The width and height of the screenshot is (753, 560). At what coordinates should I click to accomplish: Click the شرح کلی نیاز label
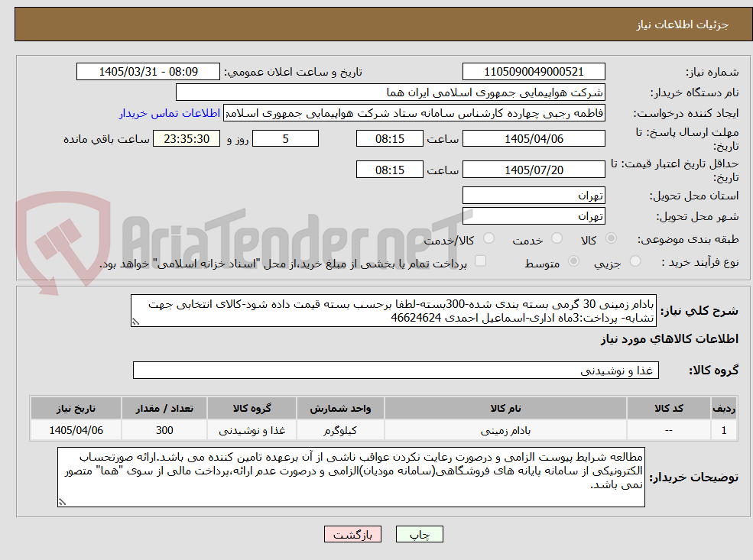coord(699,311)
